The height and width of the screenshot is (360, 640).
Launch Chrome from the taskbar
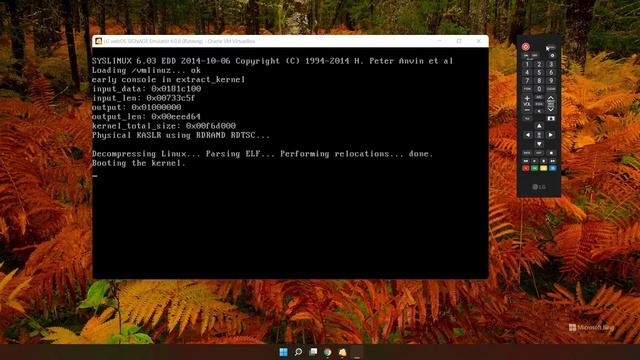[x=328, y=352]
